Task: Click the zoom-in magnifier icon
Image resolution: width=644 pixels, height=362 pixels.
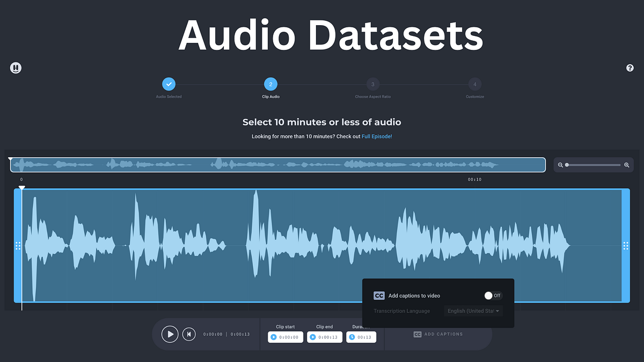Action: click(627, 165)
